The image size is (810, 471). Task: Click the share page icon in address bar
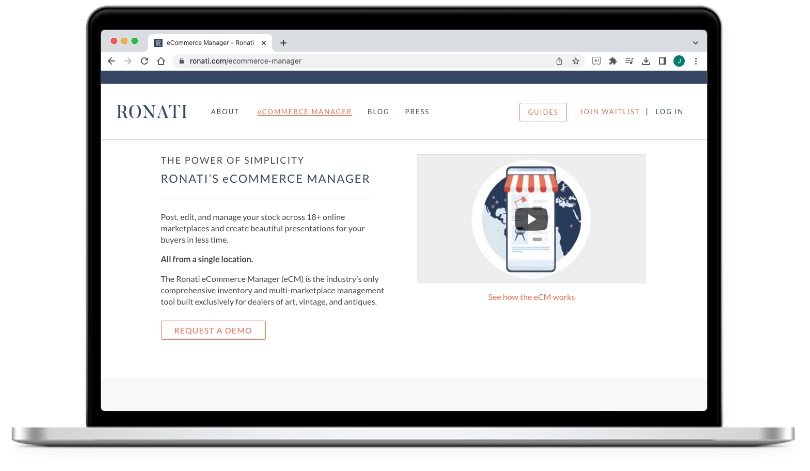tap(559, 61)
